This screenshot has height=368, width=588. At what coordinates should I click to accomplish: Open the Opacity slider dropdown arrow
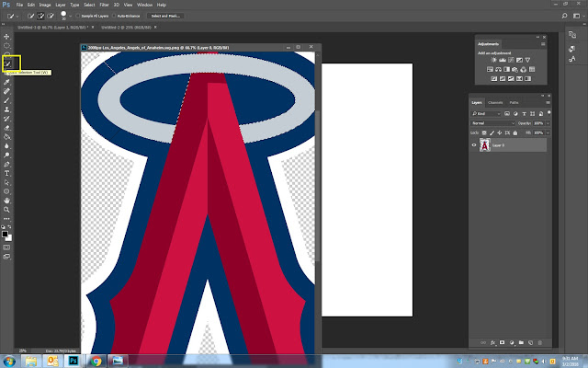548,123
